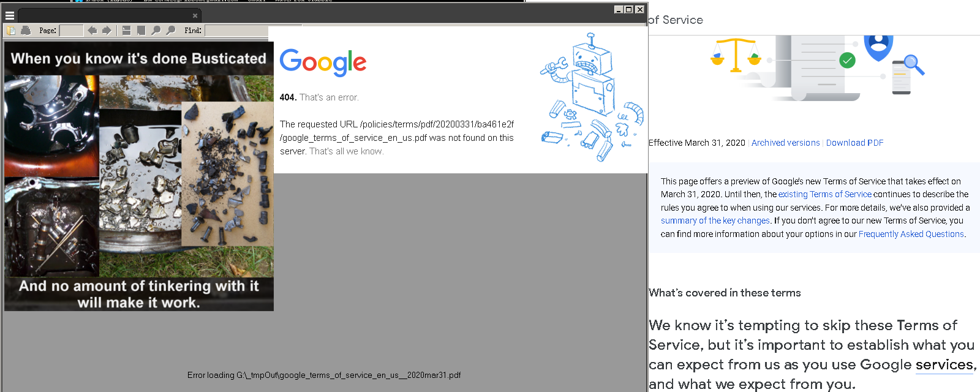Select the continuous fit-width view icon

point(126,31)
